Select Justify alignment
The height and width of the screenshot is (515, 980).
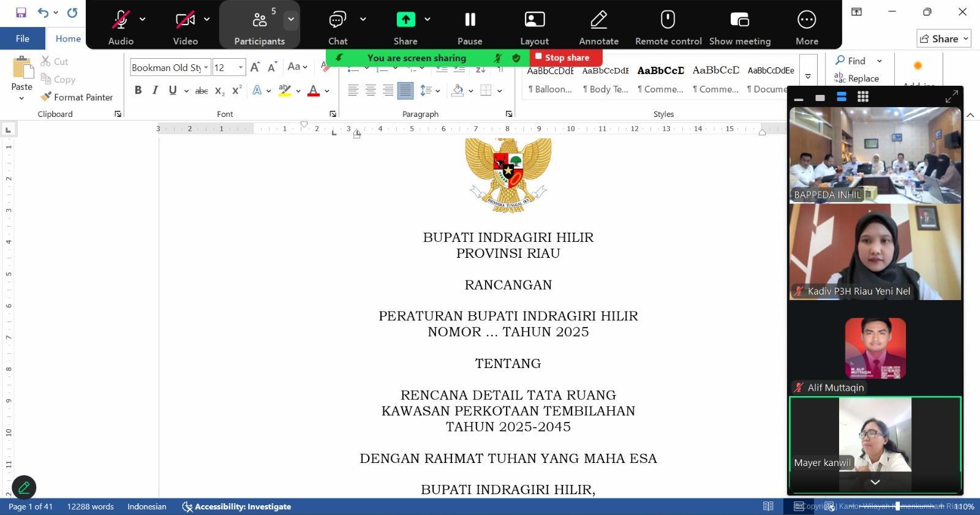click(405, 91)
